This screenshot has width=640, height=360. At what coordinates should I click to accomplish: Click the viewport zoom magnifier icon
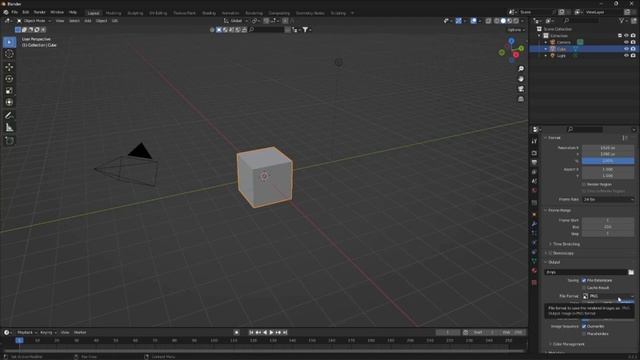521,69
